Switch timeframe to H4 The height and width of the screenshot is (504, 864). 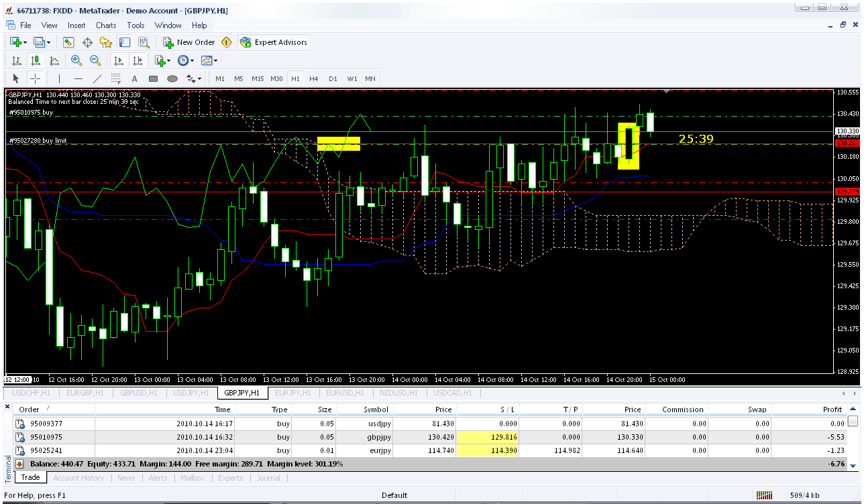pyautogui.click(x=314, y=78)
